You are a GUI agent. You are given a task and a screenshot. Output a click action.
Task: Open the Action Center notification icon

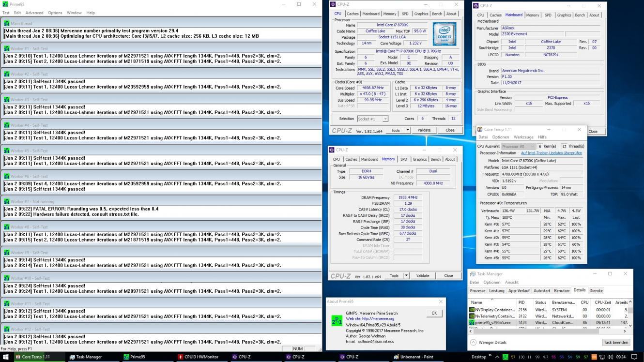(634, 357)
